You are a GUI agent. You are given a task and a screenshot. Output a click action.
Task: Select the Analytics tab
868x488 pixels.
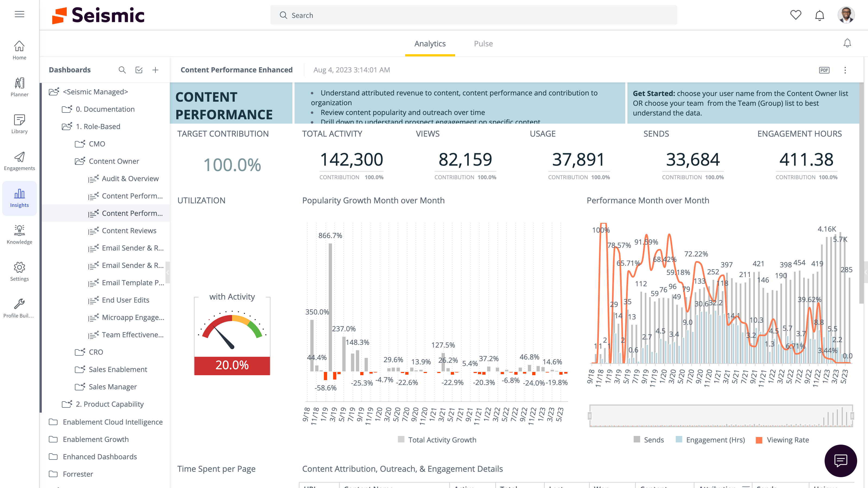click(x=430, y=43)
